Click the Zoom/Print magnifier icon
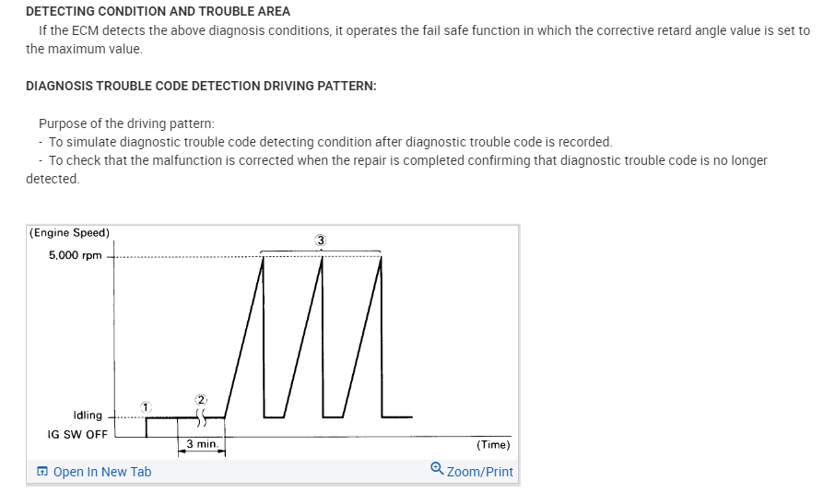The width and height of the screenshot is (835, 504). 437,469
